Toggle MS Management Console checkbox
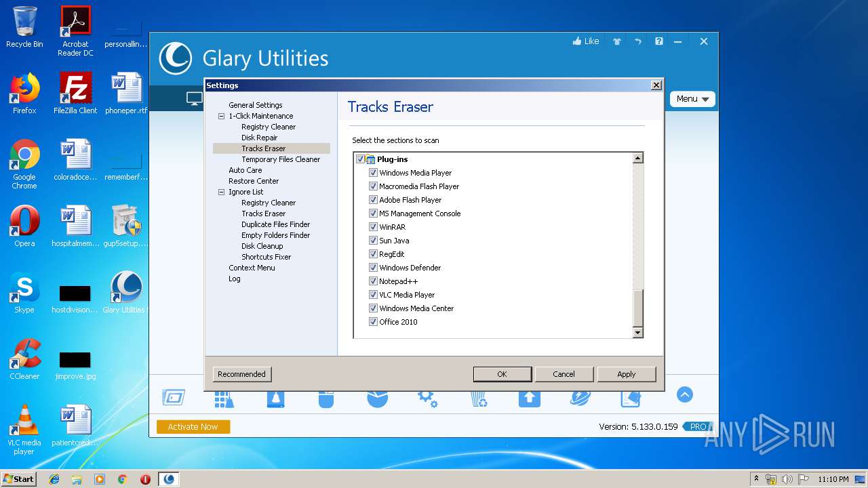868x488 pixels. [373, 213]
